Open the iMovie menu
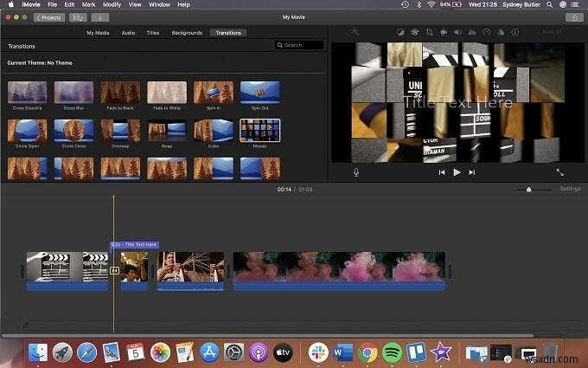The height and width of the screenshot is (368, 588). 31,4
